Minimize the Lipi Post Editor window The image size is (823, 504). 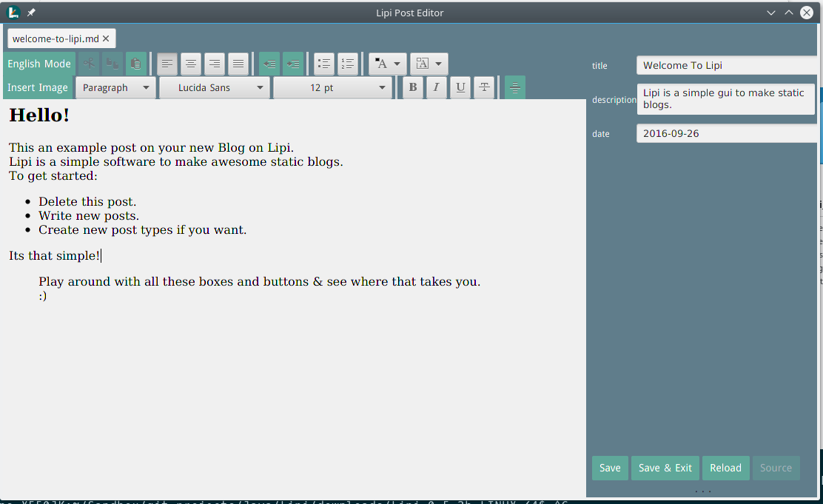[771, 13]
